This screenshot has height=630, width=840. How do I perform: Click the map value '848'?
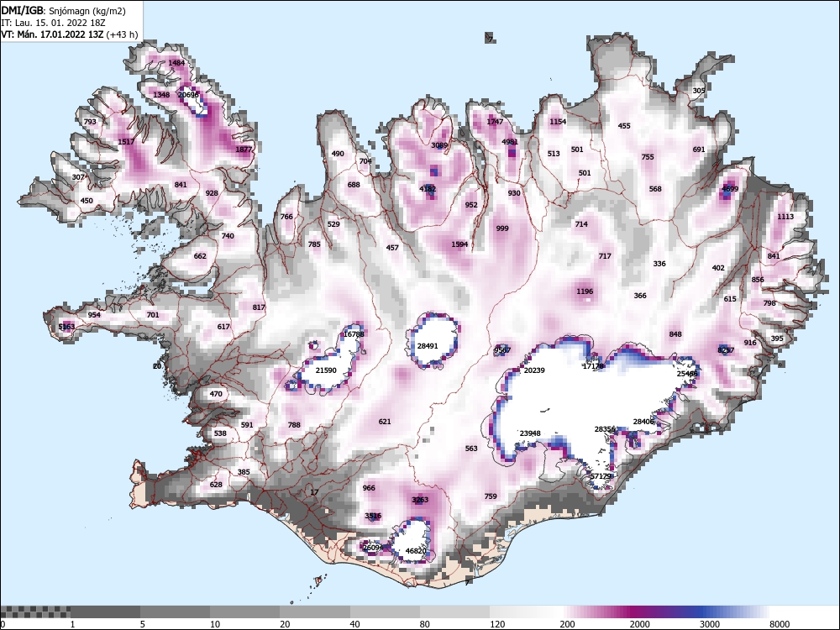(x=675, y=334)
